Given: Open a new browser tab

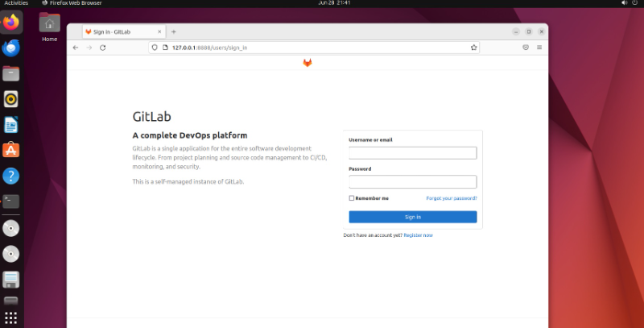Looking at the screenshot, I should [x=174, y=31].
